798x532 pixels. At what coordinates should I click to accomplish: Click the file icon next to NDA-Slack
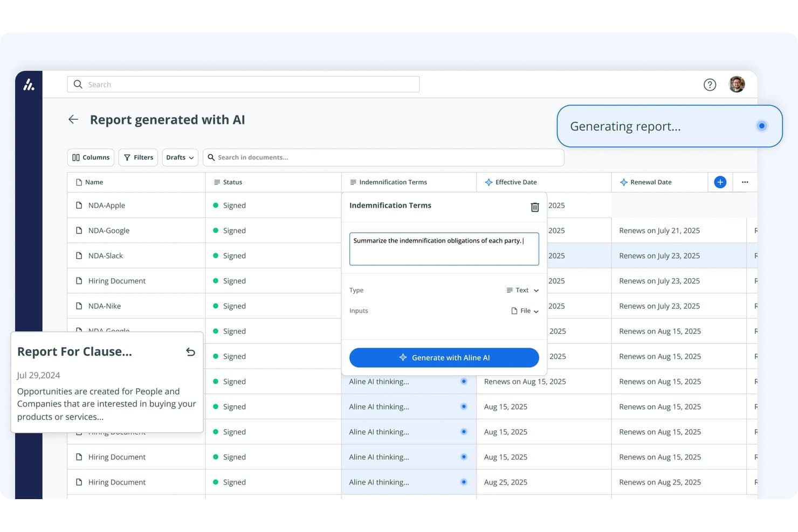point(79,255)
